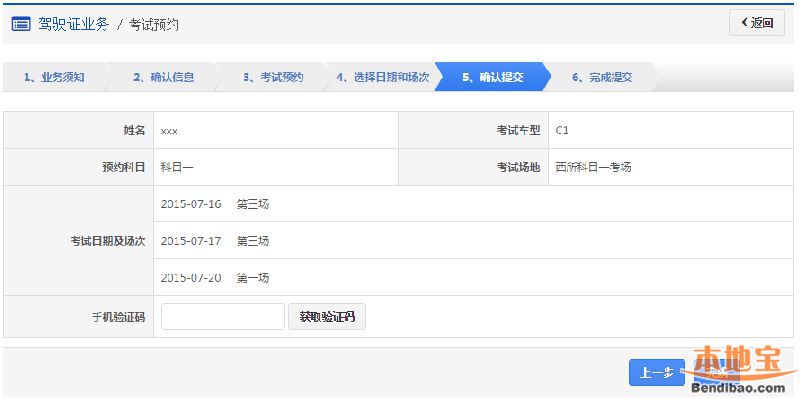Viewport: 800px width, 399px height.
Task: Click the 姓名 label cell
Action: click(79, 131)
